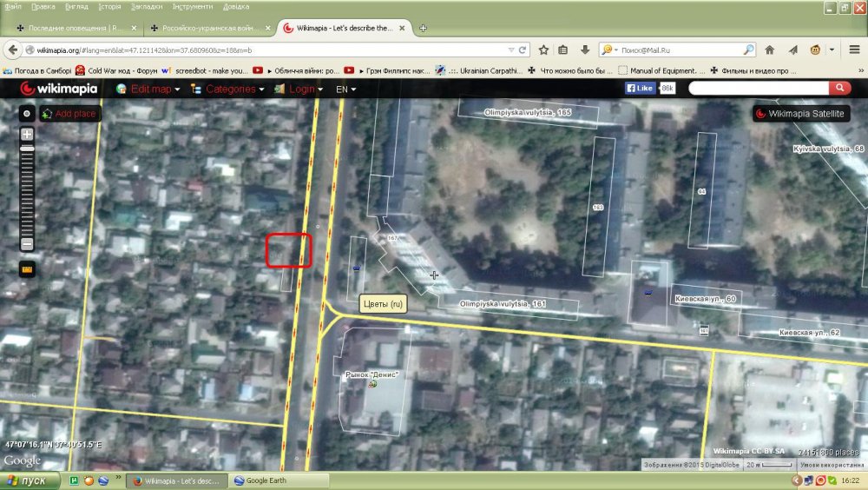Switch to the Российско-украинская война tab
This screenshot has height=490, width=868.
(208, 28)
